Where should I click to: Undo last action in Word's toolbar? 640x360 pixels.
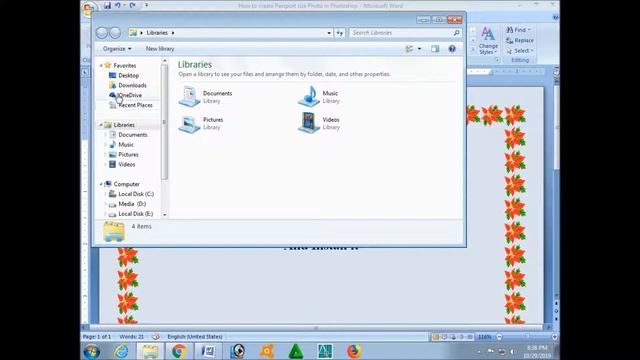[118, 5]
